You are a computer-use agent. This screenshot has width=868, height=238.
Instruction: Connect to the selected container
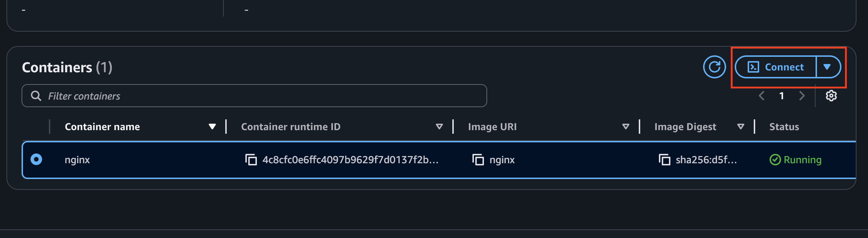click(x=776, y=67)
